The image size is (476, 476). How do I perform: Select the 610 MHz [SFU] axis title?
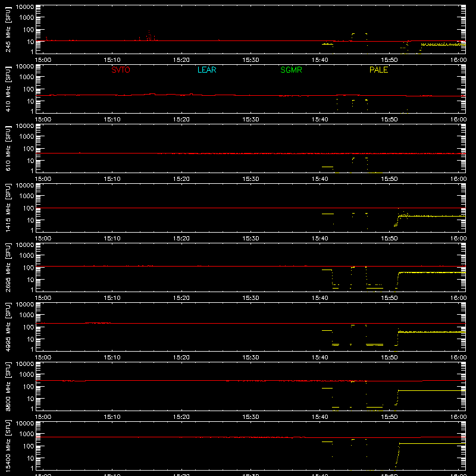coord(8,148)
